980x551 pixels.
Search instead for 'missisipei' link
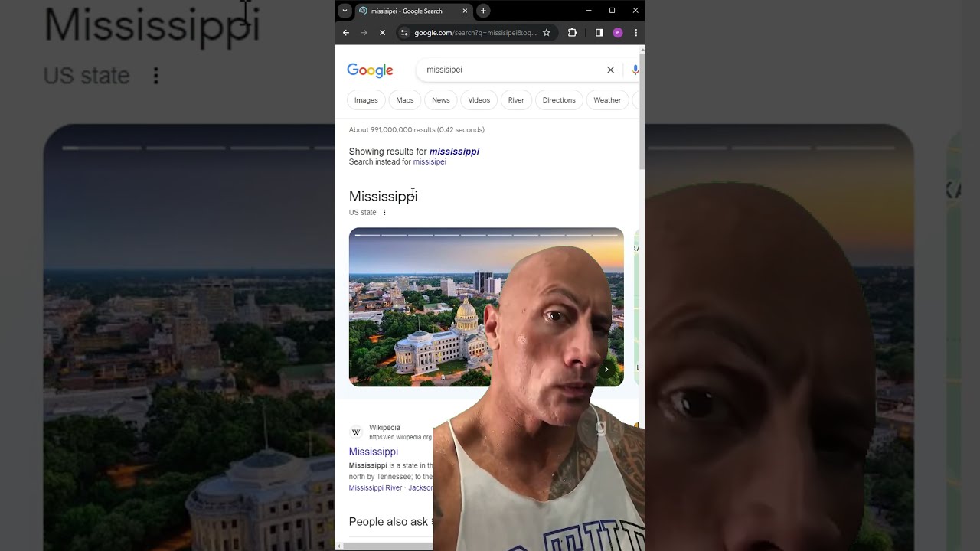click(x=430, y=162)
